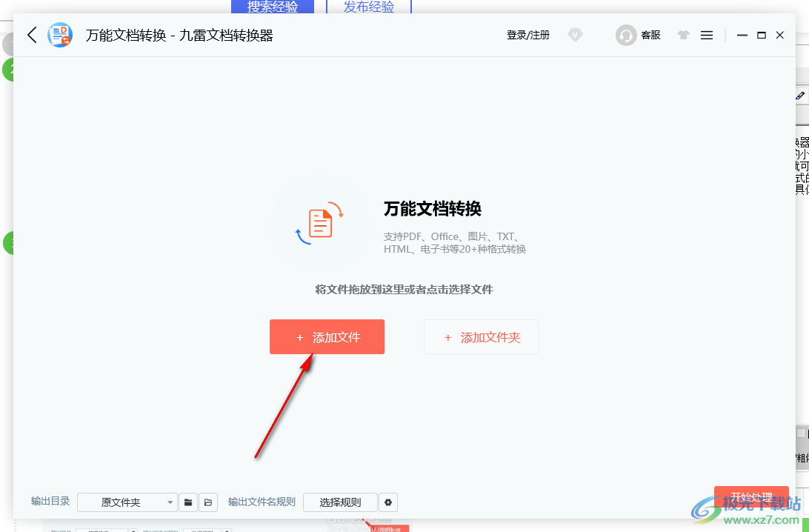Click the customer service headset icon
The image size is (809, 532).
coord(626,35)
